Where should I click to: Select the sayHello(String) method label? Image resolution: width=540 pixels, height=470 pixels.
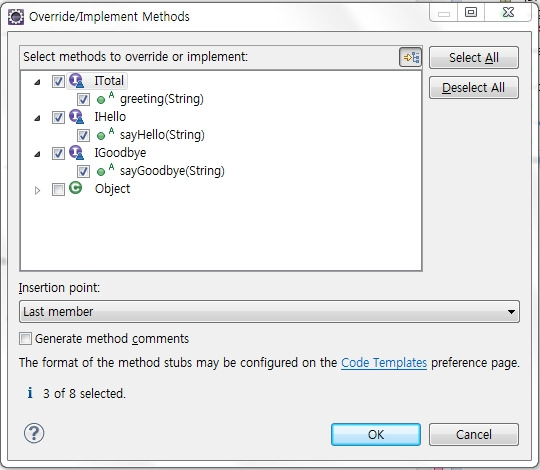162,135
